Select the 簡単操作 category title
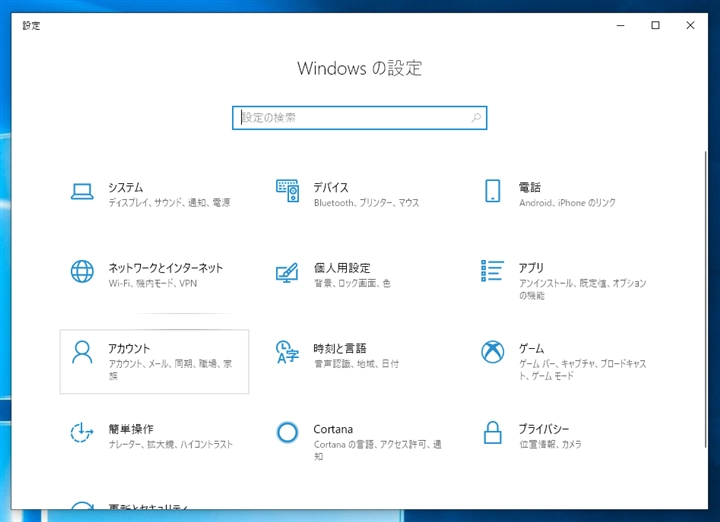 (131, 429)
